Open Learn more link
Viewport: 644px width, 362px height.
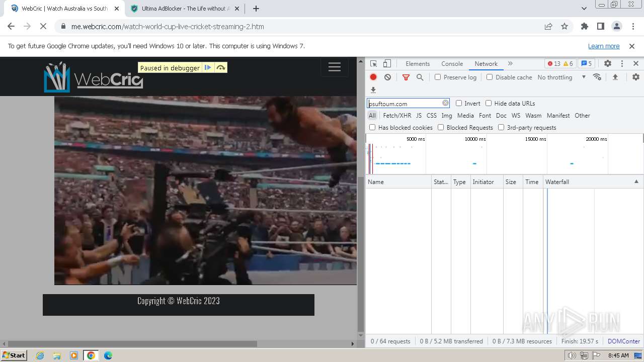604,46
